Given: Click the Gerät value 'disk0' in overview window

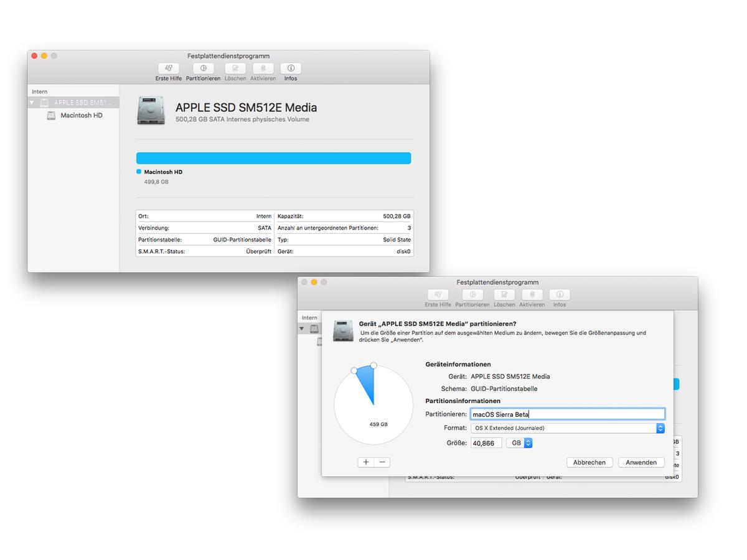Looking at the screenshot, I should [x=403, y=251].
